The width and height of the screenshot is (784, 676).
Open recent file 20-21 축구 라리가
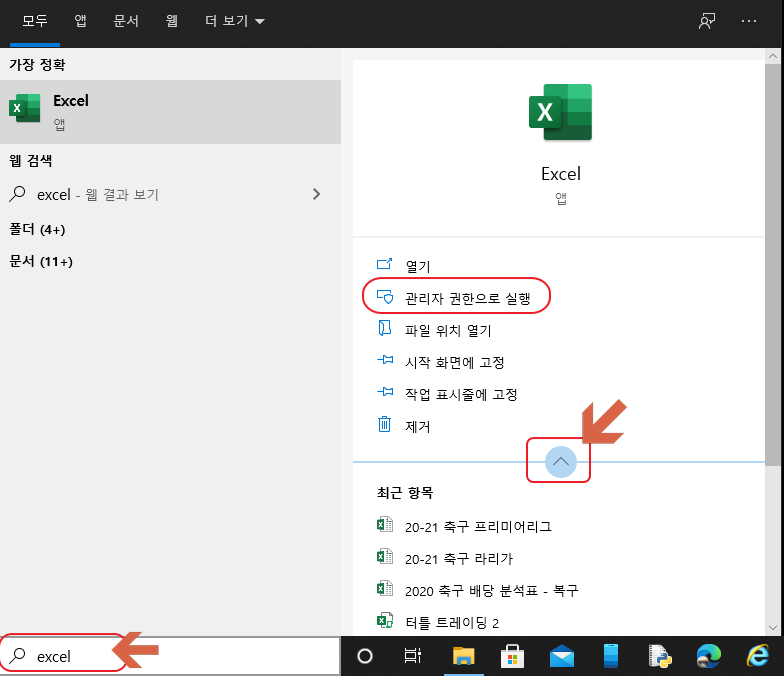(458, 558)
